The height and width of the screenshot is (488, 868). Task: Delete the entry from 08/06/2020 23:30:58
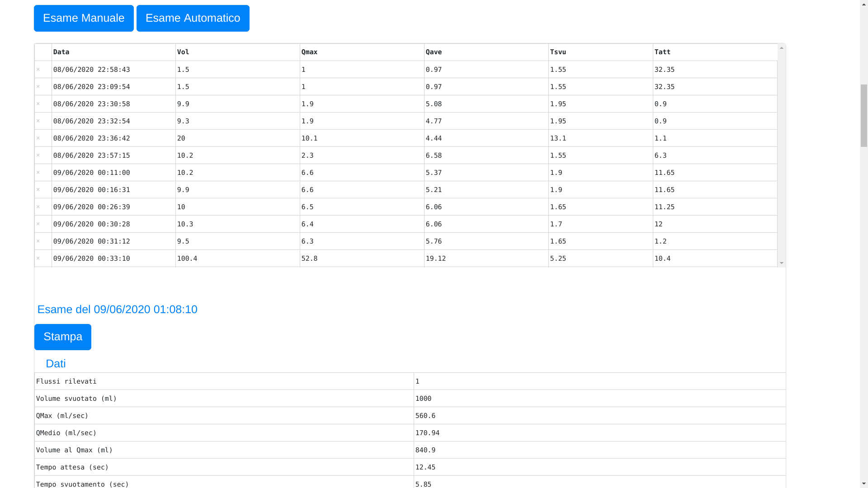tap(38, 104)
